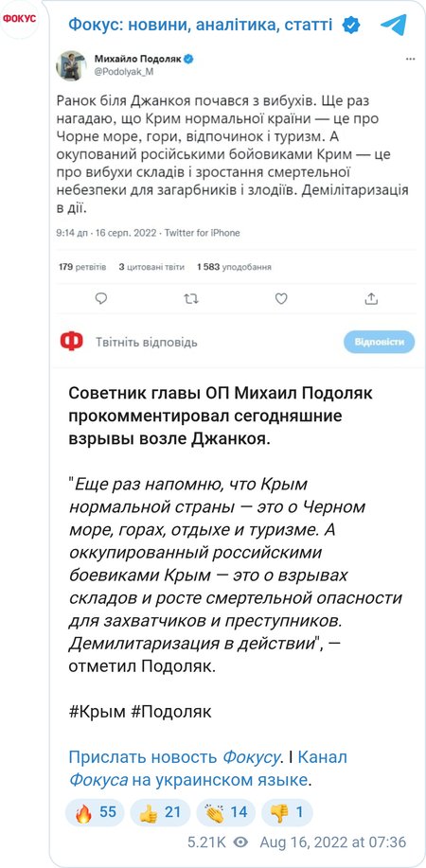Click the Твітніть відповідь reply field

coord(146,342)
